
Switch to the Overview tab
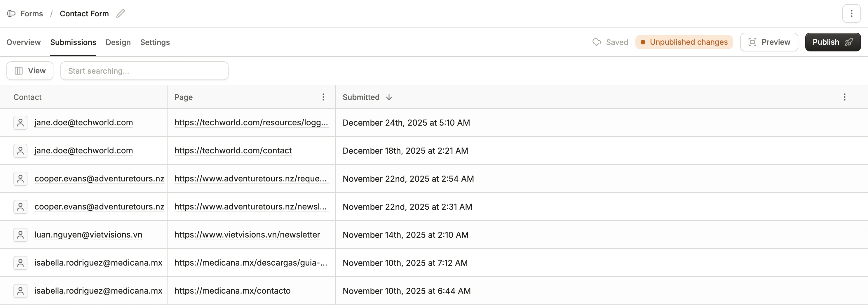pos(24,42)
